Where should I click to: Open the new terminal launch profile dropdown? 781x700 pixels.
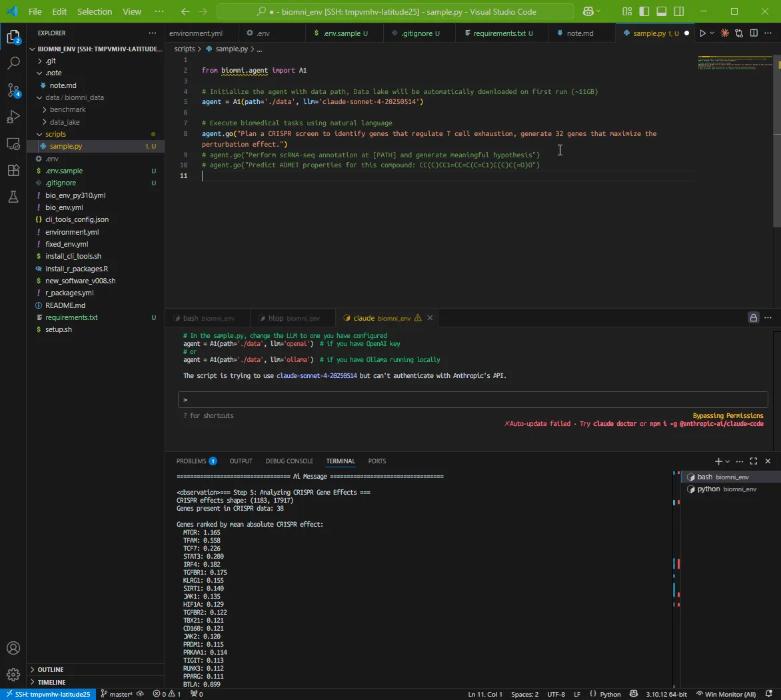point(728,461)
